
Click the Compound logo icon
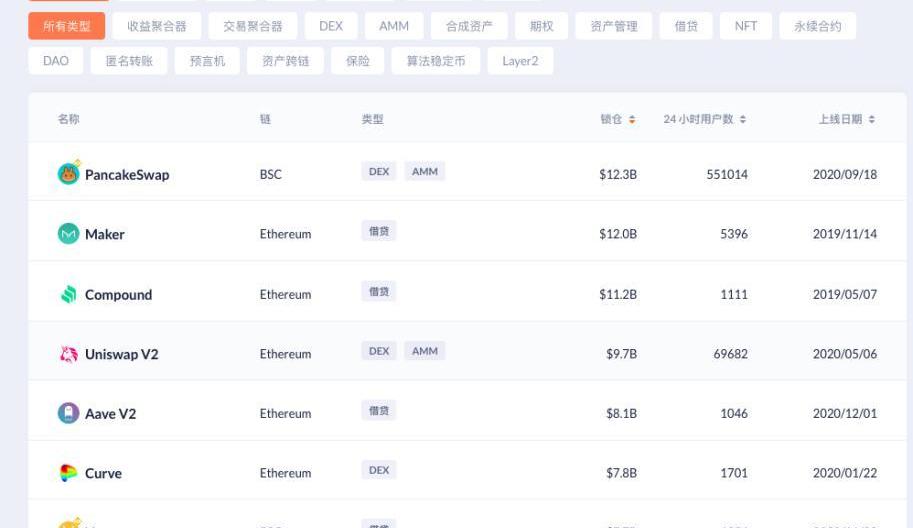tap(68, 294)
